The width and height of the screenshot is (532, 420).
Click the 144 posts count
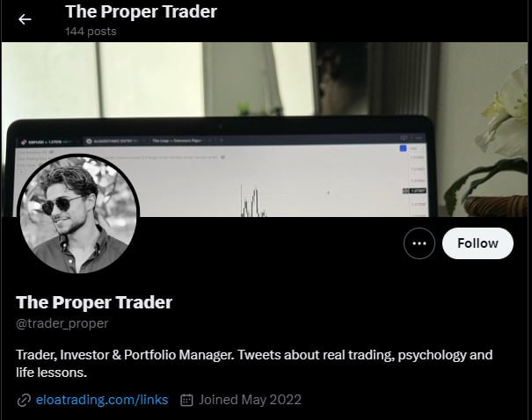[x=91, y=32]
